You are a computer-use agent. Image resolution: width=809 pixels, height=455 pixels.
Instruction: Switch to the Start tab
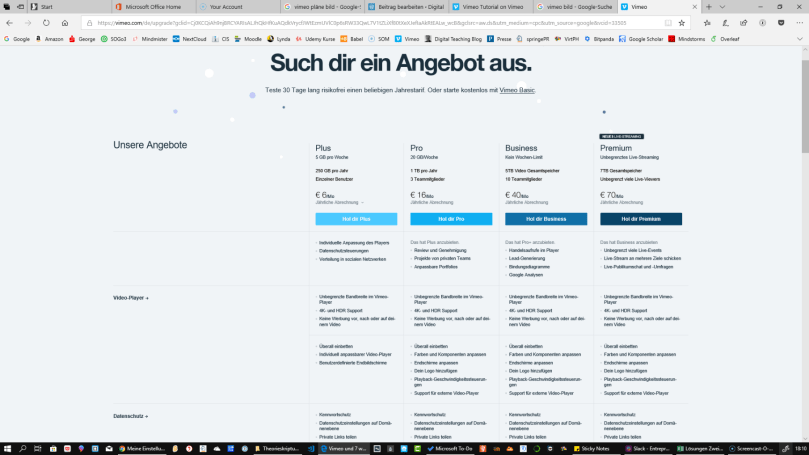(70, 7)
